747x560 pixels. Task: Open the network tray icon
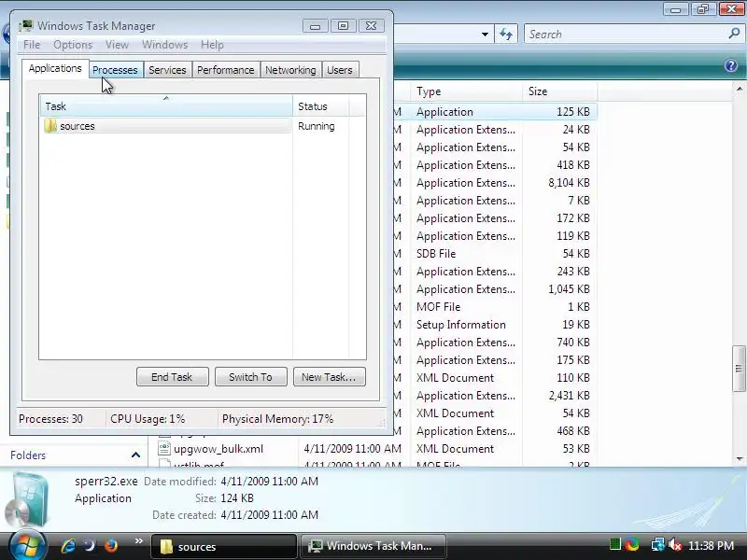658,545
